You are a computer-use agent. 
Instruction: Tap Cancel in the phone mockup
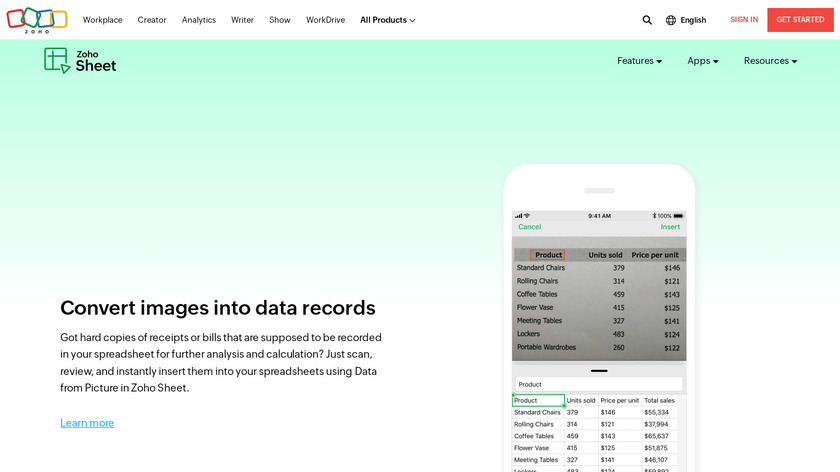click(x=529, y=227)
